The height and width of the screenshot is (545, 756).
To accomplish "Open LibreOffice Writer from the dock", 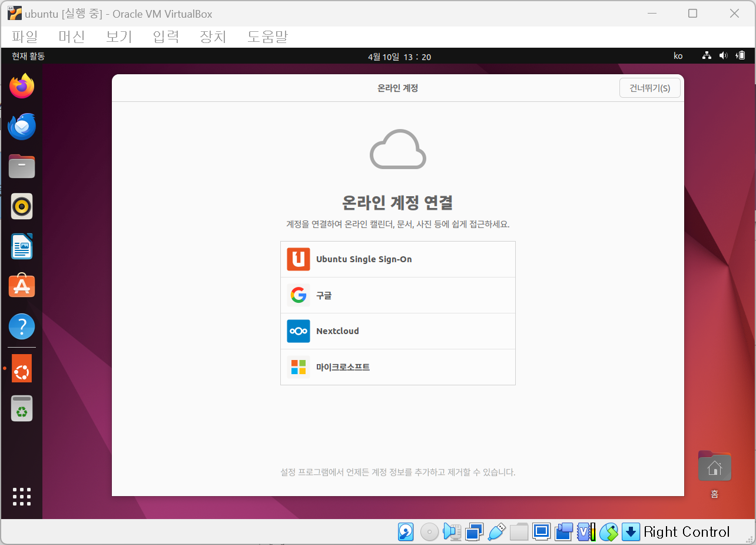I will coord(22,246).
